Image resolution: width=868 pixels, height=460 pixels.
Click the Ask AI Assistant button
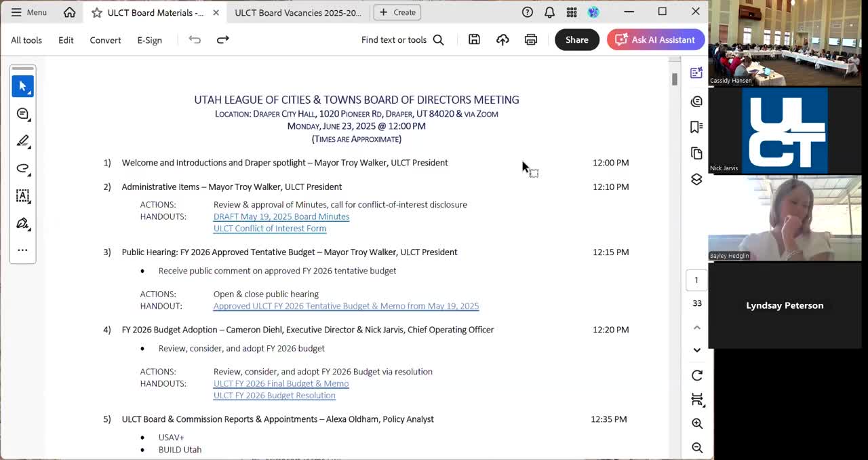click(655, 39)
